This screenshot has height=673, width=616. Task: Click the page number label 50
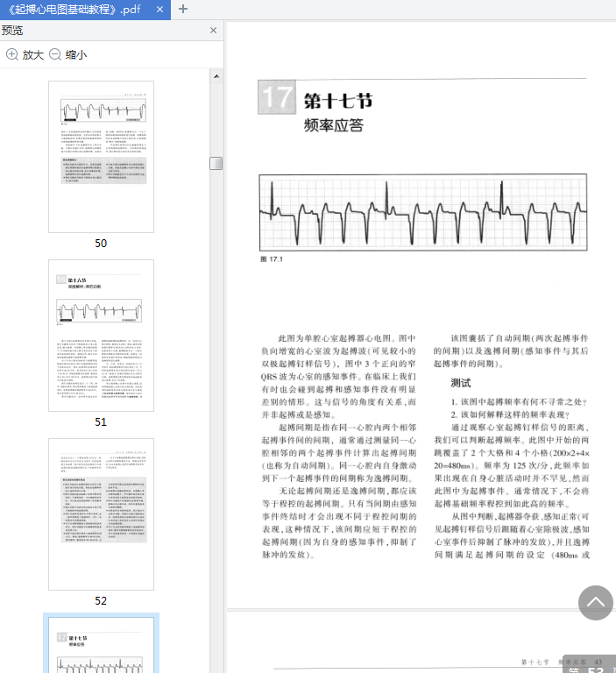point(101,244)
